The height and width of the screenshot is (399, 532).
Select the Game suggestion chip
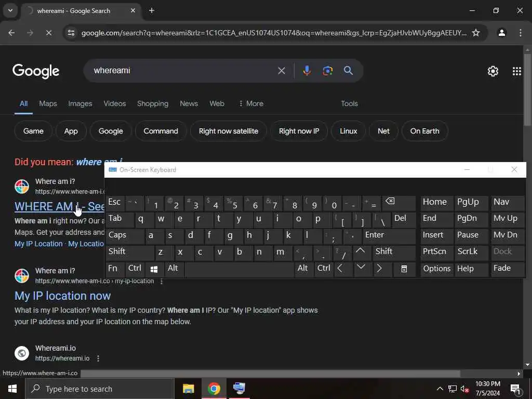tap(33, 131)
